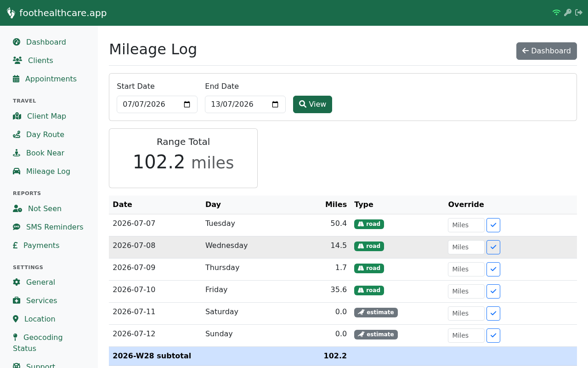Open Geocoding Status settings
588x368 pixels.
pyautogui.click(x=38, y=343)
